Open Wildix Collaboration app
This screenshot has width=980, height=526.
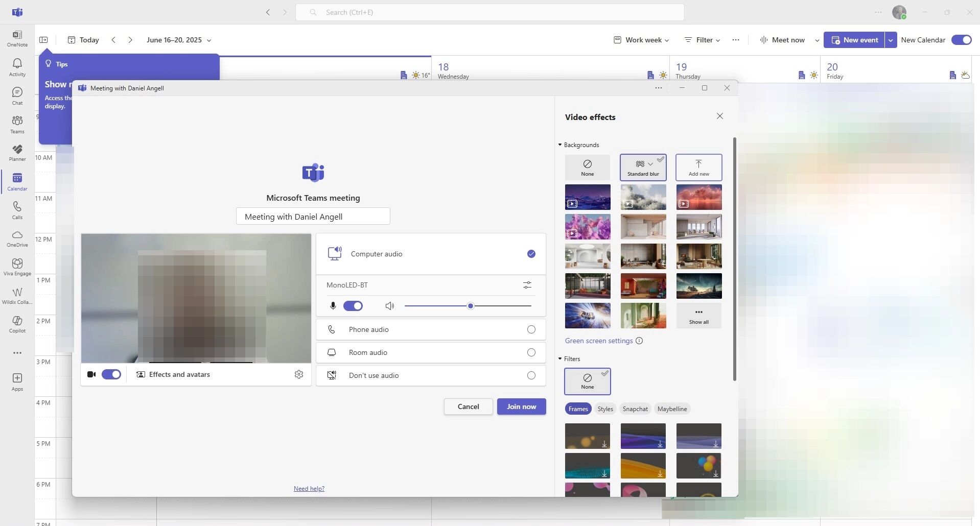tap(17, 295)
